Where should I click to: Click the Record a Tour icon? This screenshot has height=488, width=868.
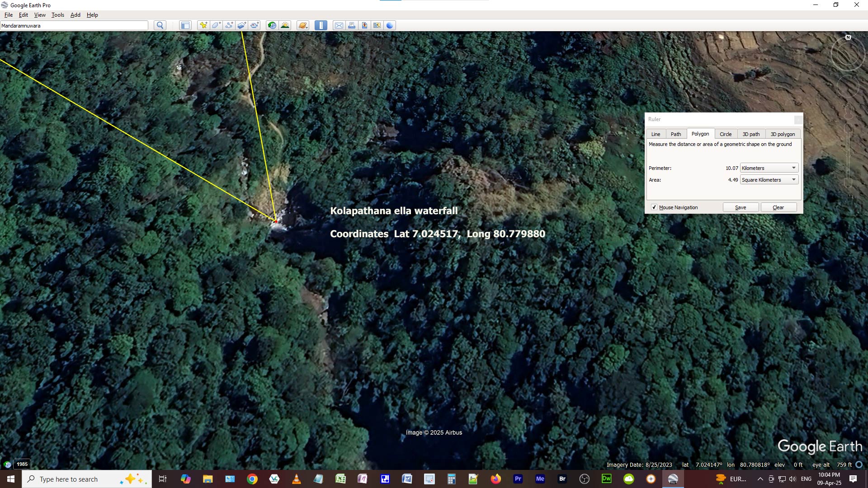[255, 25]
